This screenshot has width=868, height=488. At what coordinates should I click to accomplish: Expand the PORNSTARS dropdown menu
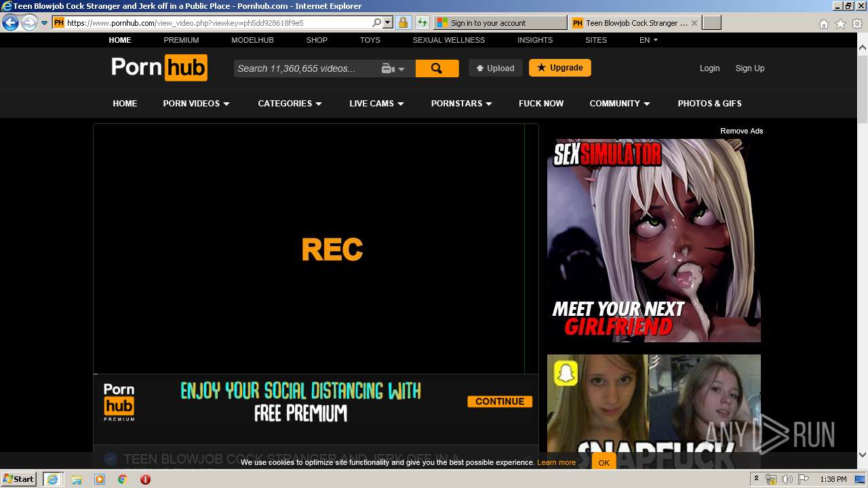coord(461,104)
